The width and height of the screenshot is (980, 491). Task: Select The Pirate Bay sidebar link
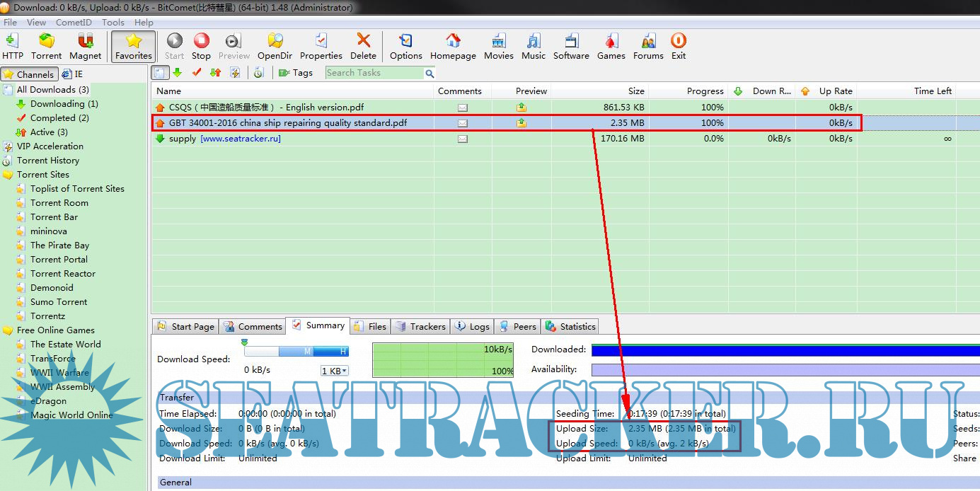click(x=59, y=245)
